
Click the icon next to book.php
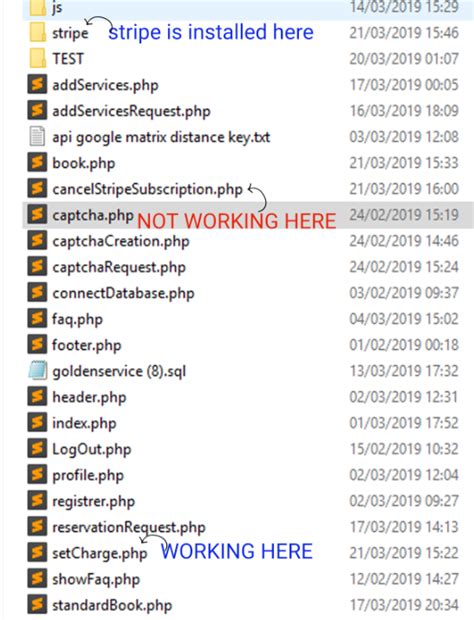point(37,163)
